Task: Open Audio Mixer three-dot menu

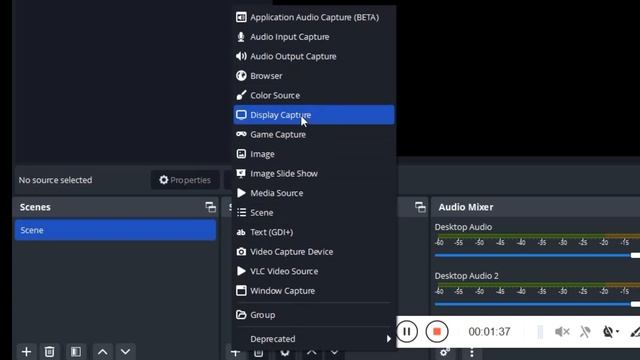Action: (472, 353)
